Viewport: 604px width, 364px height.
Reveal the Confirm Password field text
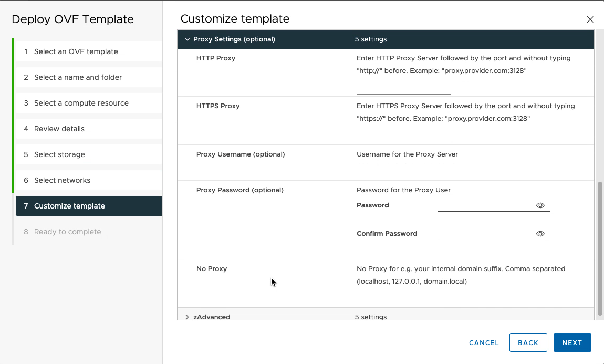(x=540, y=234)
